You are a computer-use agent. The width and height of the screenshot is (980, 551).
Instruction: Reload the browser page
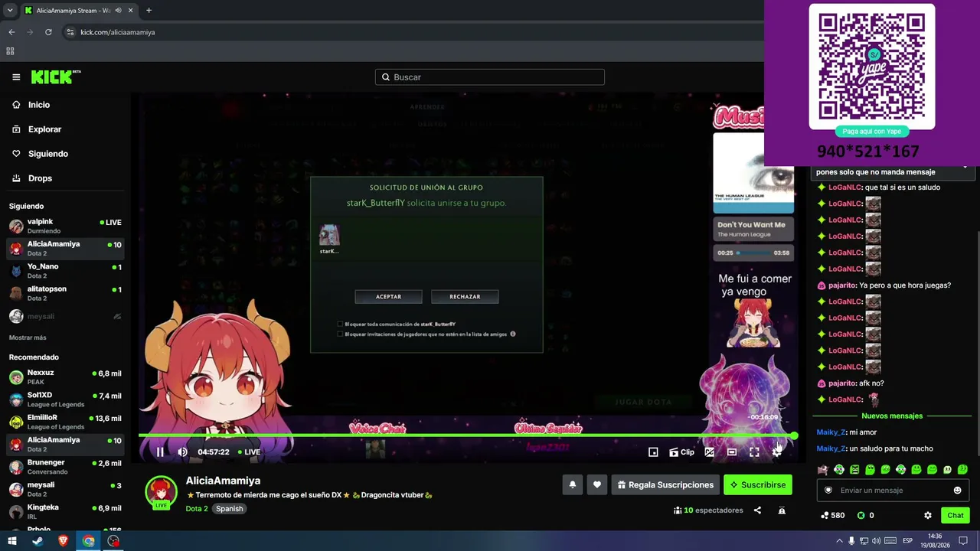point(48,32)
